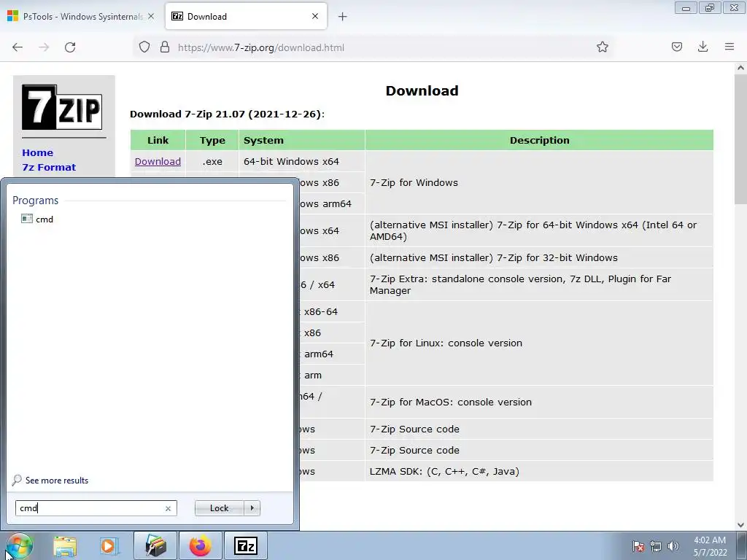Image resolution: width=747 pixels, height=560 pixels.
Task: Click the LZMA SDK description cell
Action: pos(539,472)
